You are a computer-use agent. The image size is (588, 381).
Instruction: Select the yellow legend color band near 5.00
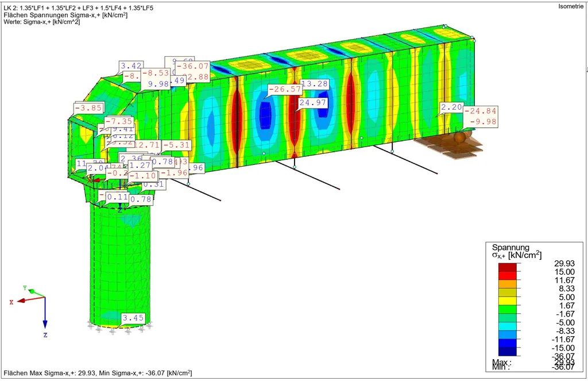point(508,301)
